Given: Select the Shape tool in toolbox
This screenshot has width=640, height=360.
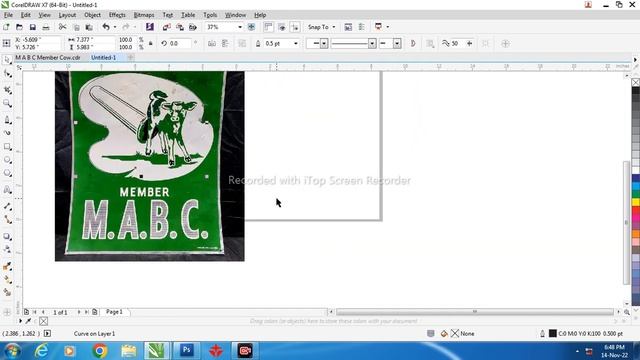Looking at the screenshot, I should coord(7,73).
